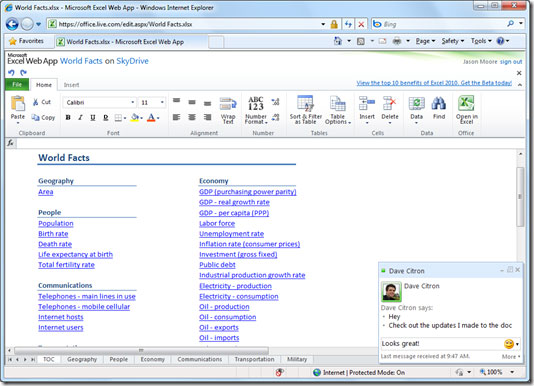Click the Paste icon in Clipboard group
Screen dimensions: 534x386
(x=18, y=103)
